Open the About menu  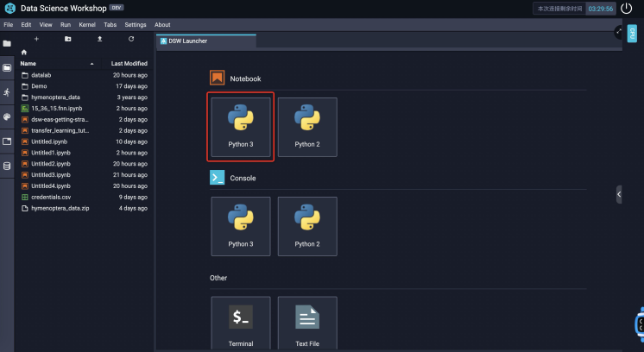(x=162, y=25)
